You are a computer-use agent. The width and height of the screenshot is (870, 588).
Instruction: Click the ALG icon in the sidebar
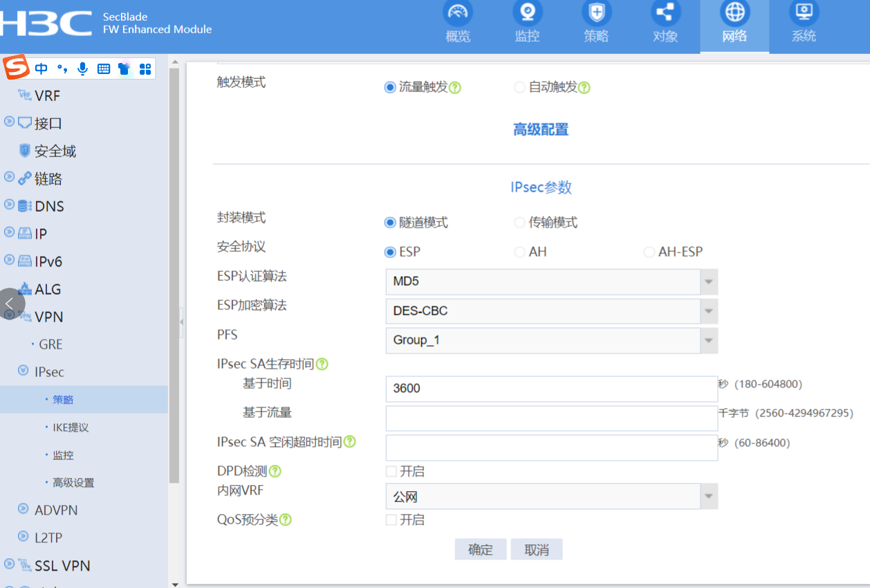(25, 288)
